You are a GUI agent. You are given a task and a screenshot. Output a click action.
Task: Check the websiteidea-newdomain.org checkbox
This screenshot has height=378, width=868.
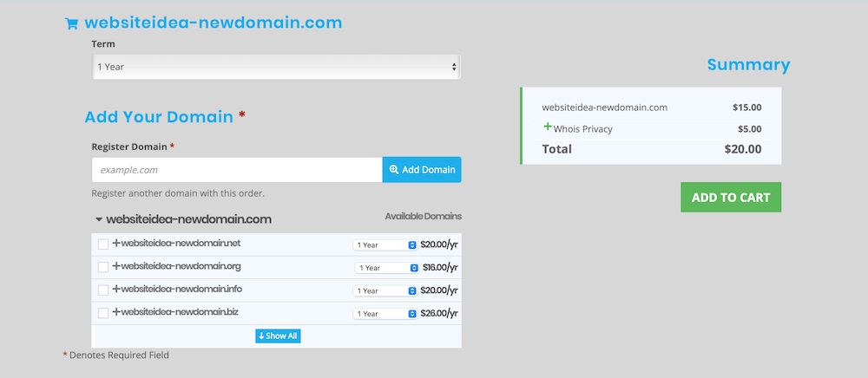point(103,268)
